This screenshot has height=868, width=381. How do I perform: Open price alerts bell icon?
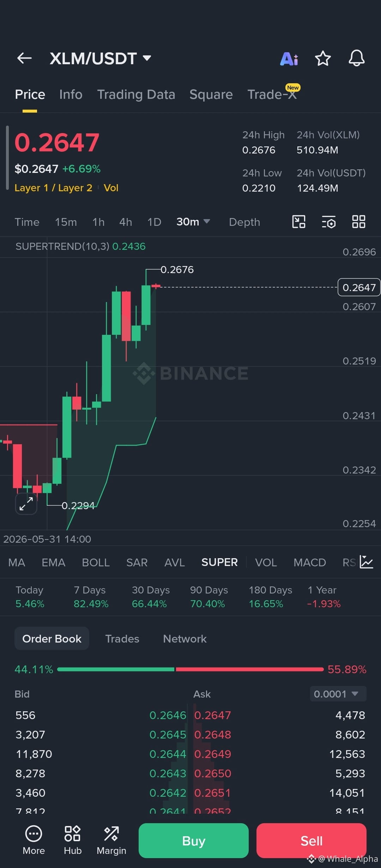357,58
